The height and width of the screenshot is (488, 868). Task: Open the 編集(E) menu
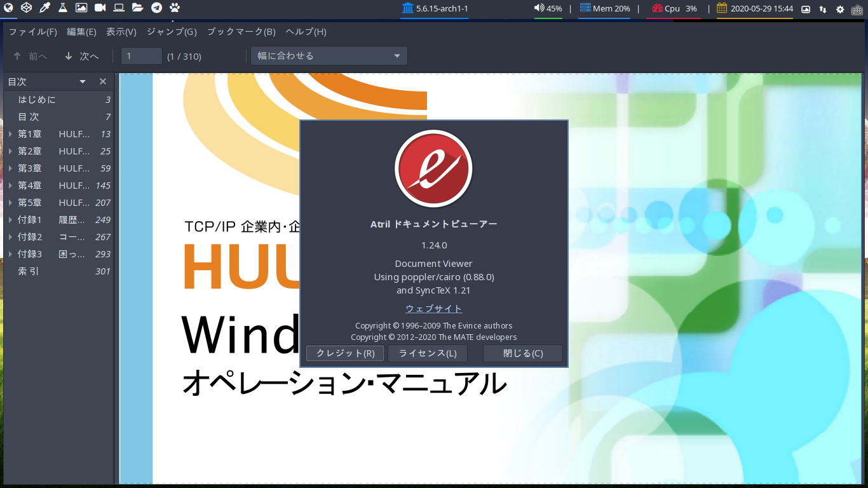tap(81, 32)
